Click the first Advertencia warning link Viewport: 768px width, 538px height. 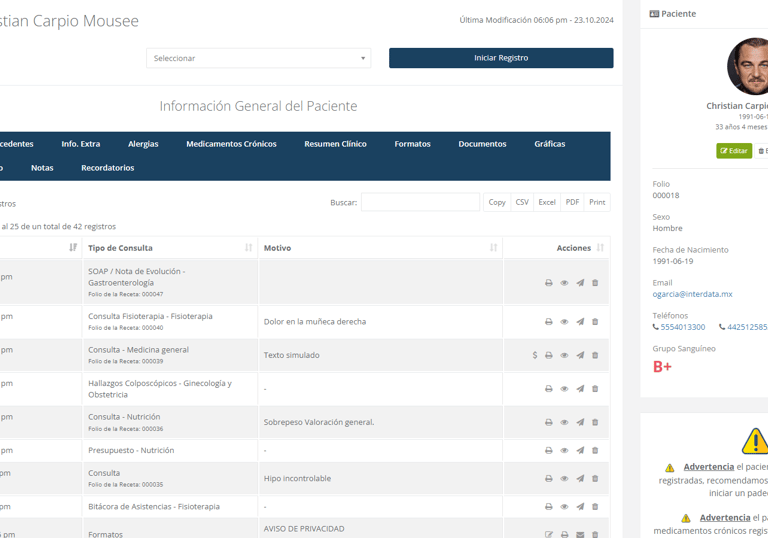tap(709, 467)
